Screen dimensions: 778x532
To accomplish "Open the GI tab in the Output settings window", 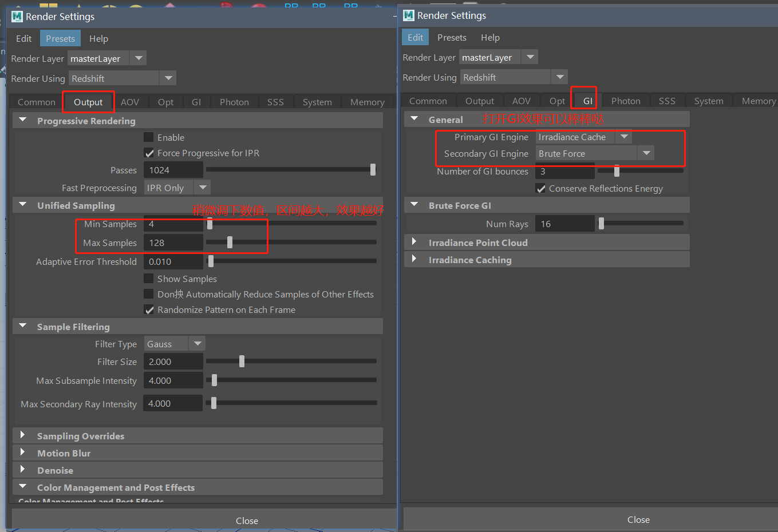I will (x=196, y=102).
